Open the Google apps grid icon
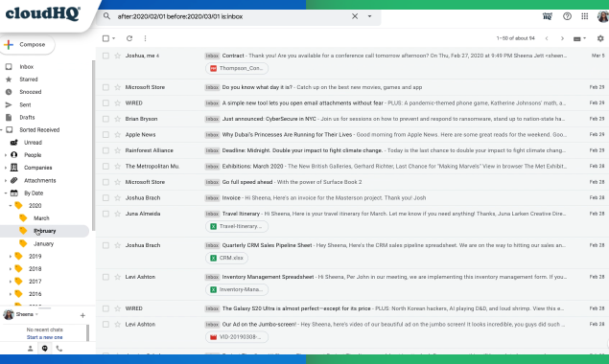The image size is (609, 364). (584, 16)
